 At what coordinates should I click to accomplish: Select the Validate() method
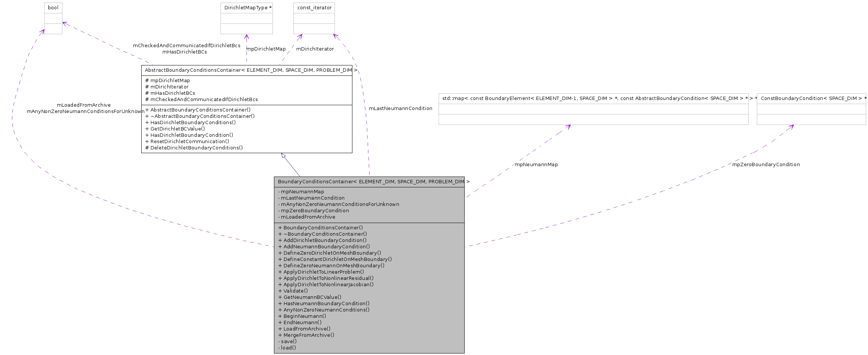point(293,291)
